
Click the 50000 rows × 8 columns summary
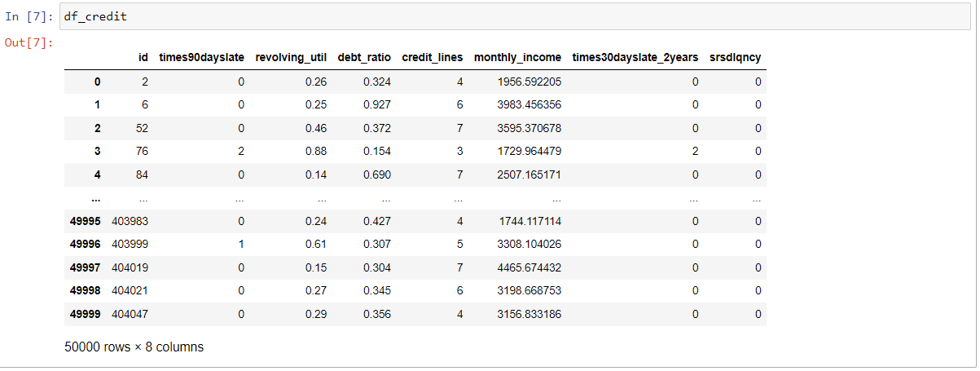click(x=134, y=347)
